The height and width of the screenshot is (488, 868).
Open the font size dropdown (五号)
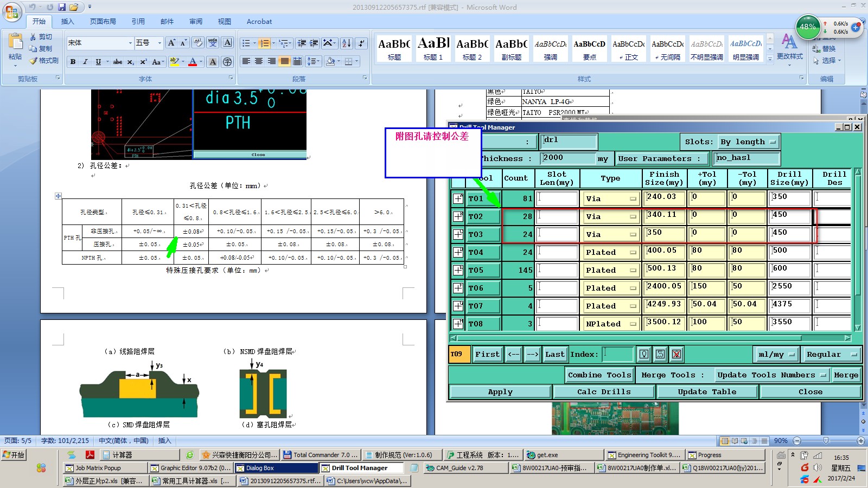point(159,43)
